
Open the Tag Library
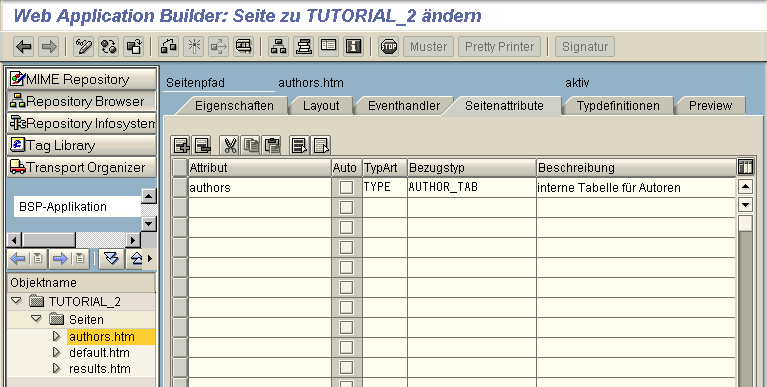click(81, 145)
